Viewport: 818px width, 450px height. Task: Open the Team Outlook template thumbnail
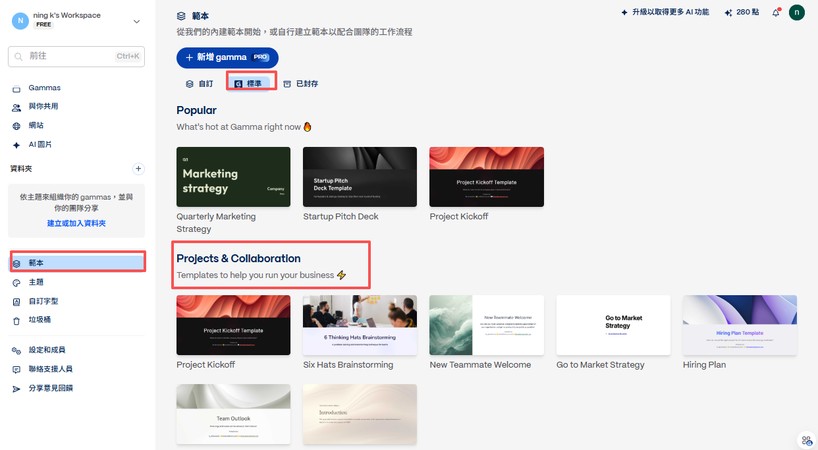pyautogui.click(x=233, y=415)
